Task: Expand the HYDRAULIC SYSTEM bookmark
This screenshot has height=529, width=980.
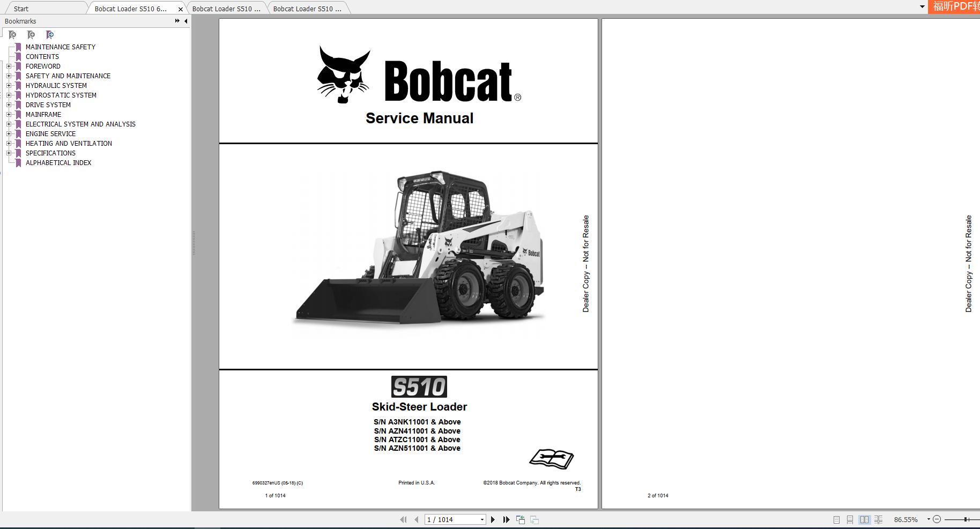Action: 9,85
